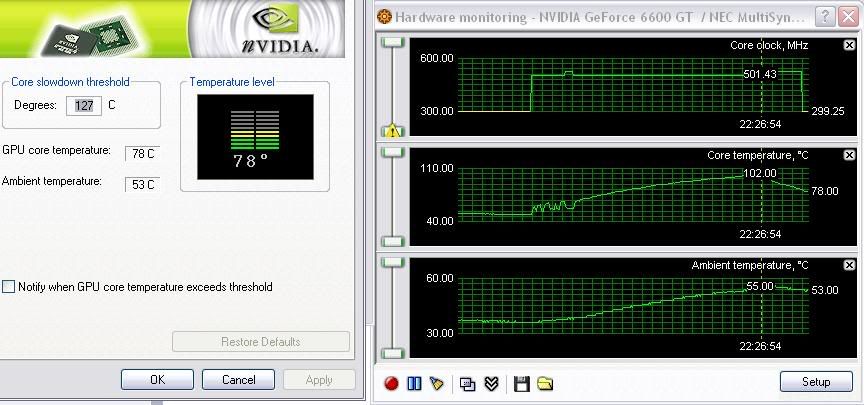Click the RivaTuner gear icon in title bar
864x405 pixels.
[x=384, y=17]
